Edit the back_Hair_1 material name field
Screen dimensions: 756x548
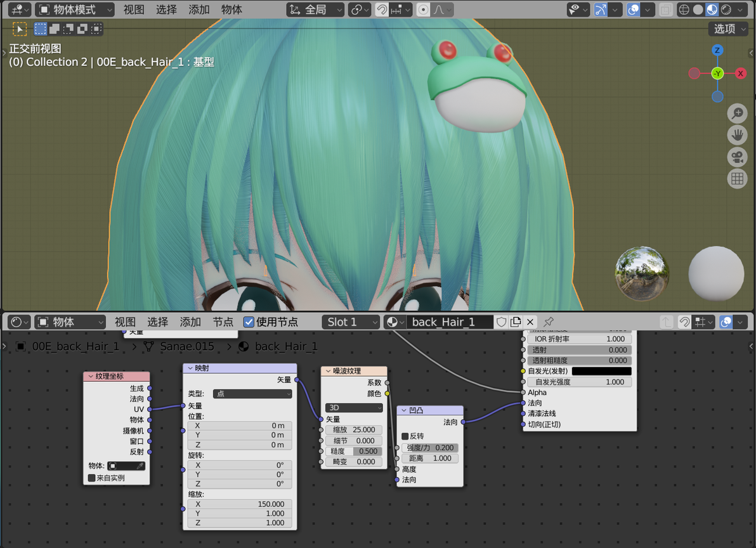(x=450, y=322)
